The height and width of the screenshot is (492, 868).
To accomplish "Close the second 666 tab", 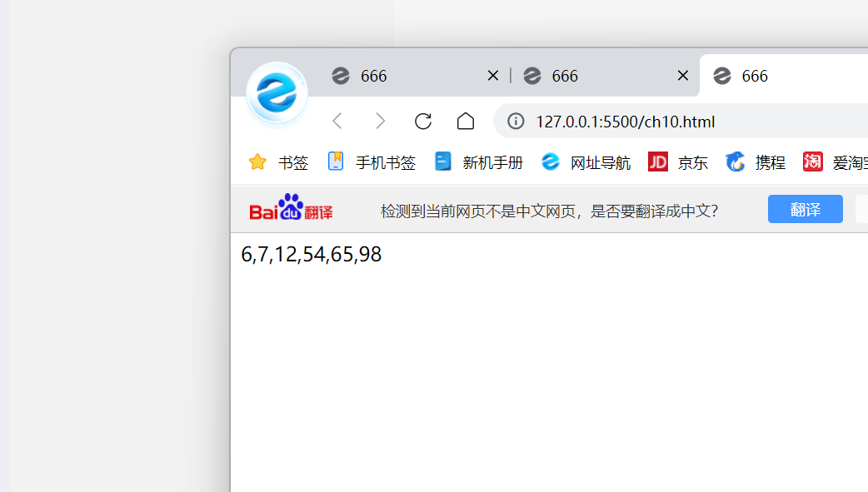I will (683, 76).
